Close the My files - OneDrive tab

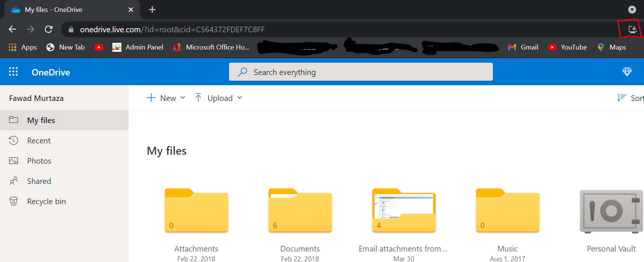pos(131,9)
